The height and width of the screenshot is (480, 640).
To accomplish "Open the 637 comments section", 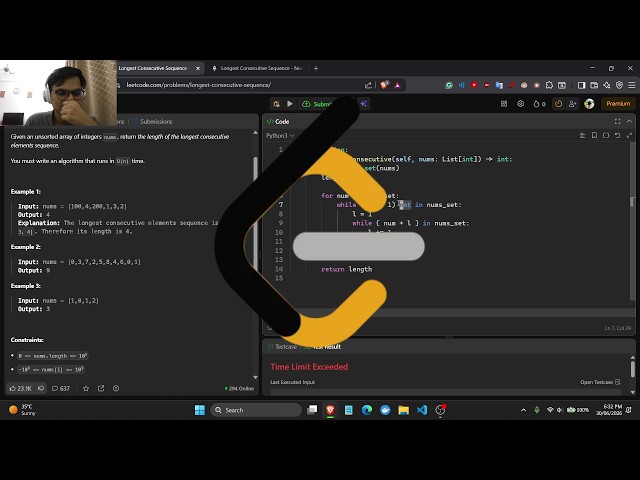I will (x=61, y=388).
